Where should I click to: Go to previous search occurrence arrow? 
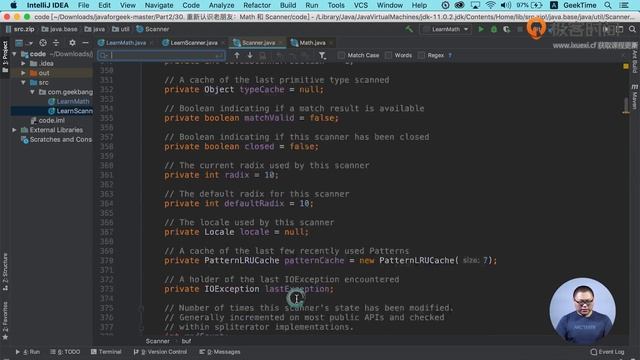237,55
